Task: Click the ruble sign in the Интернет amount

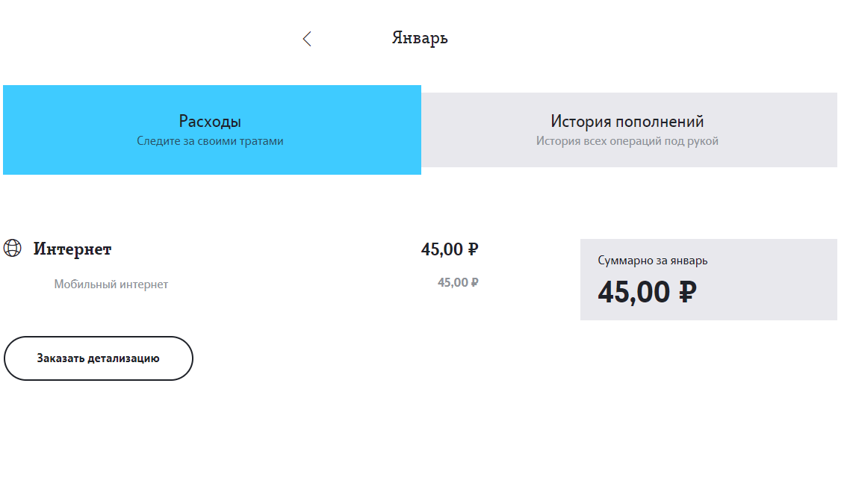Action: pyautogui.click(x=473, y=249)
